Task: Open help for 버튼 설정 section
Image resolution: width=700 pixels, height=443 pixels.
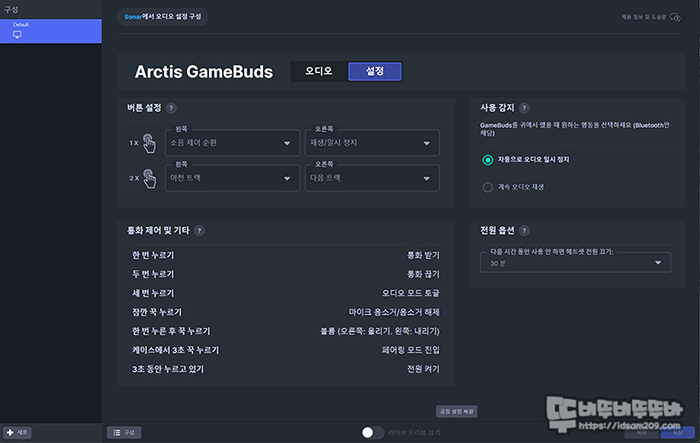Action: tap(171, 108)
